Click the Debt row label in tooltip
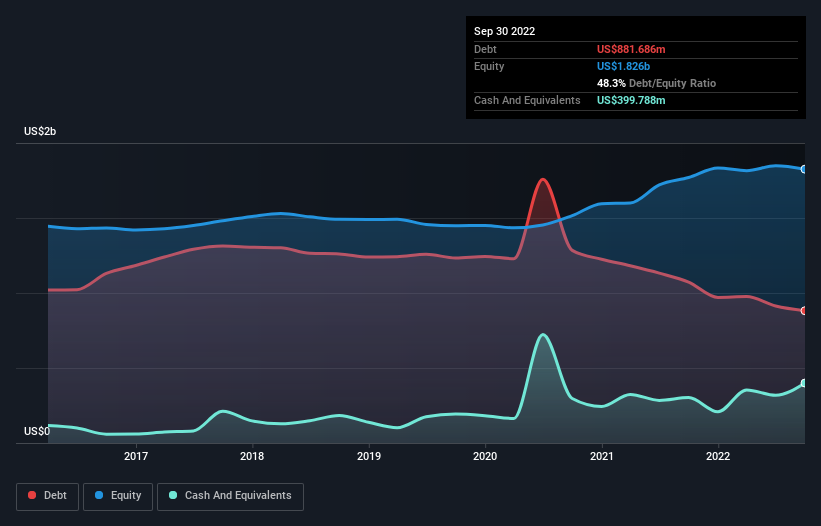Image resolution: width=821 pixels, height=526 pixels. click(485, 49)
